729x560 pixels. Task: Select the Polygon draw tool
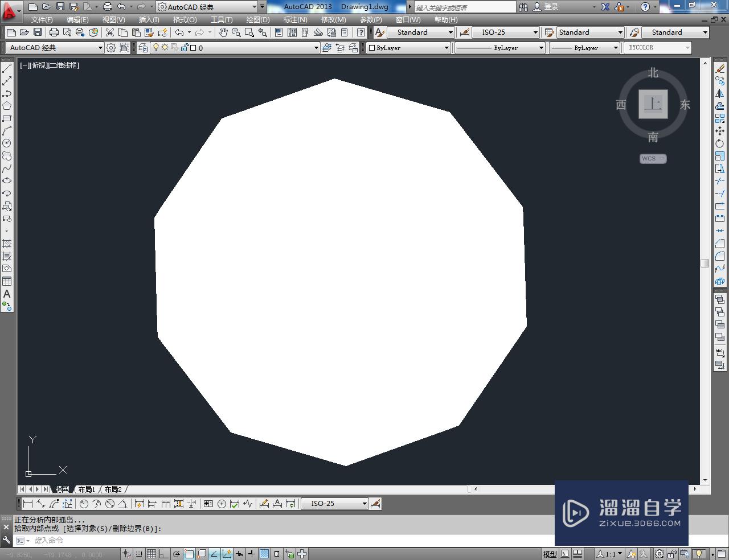pos(7,106)
